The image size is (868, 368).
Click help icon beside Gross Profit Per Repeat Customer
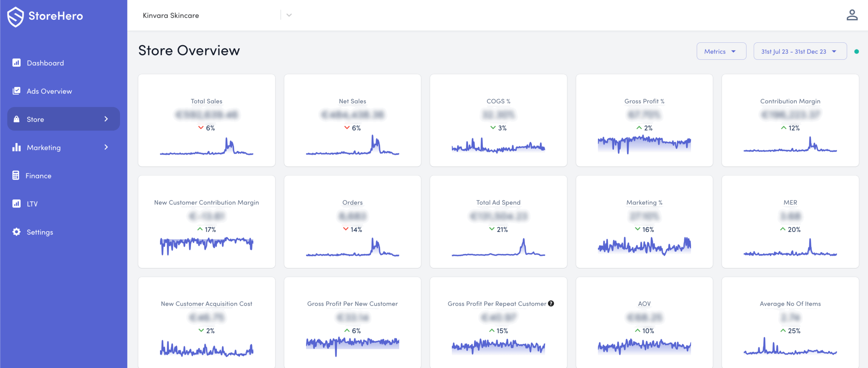551,304
